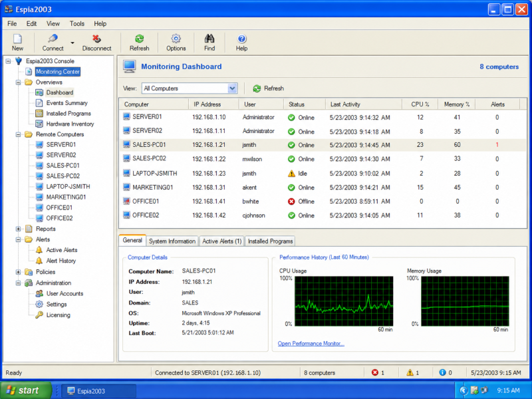Click the Licensing key icon
This screenshot has width=532, height=399.
39,315
